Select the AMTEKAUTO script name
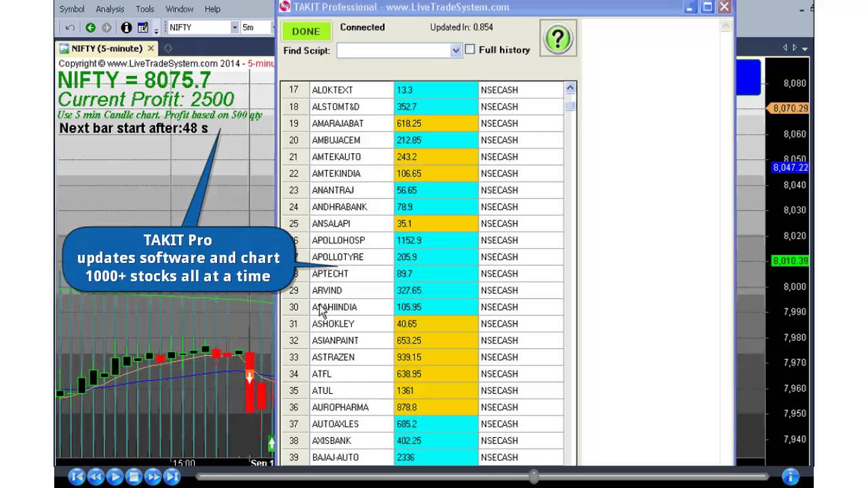The image size is (868, 488). pos(336,157)
